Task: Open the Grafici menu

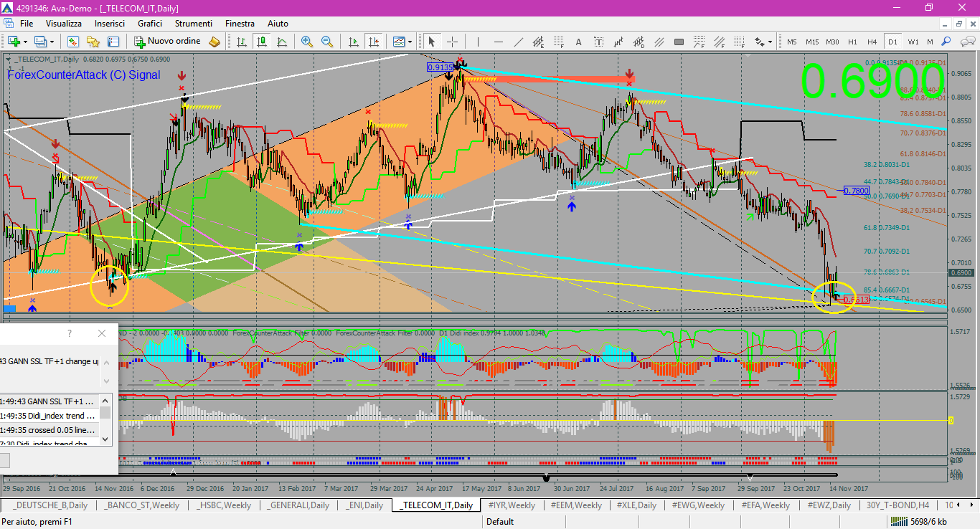Action: (150, 24)
